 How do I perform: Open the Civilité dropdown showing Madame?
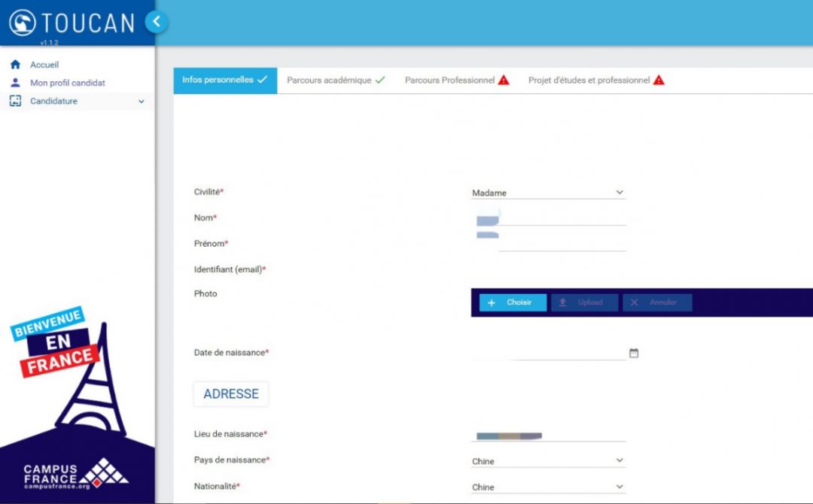(548, 193)
